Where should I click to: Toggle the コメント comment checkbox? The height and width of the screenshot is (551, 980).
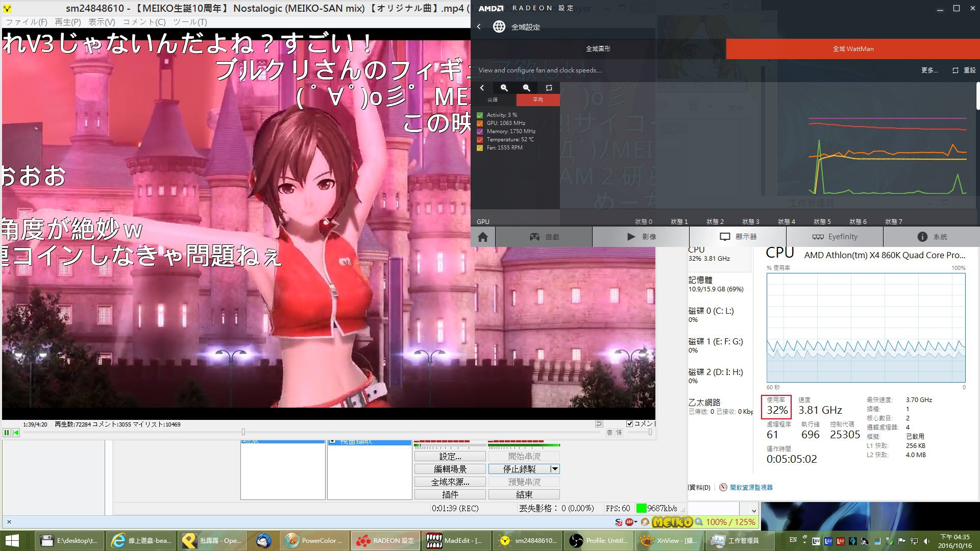click(630, 423)
